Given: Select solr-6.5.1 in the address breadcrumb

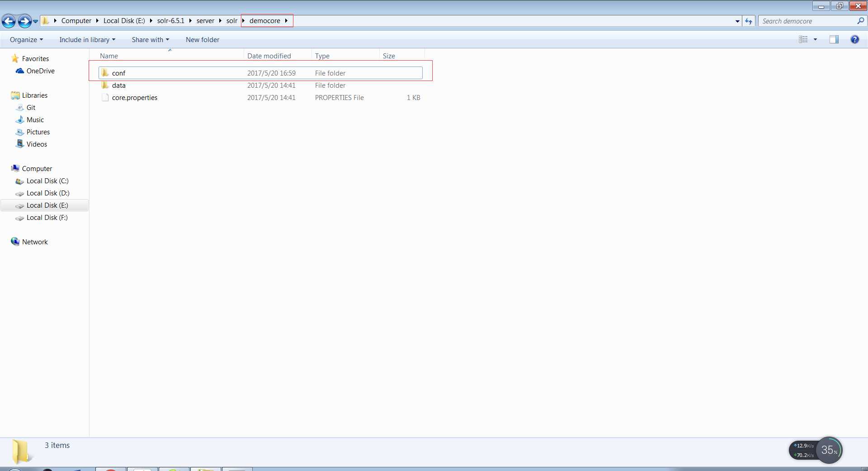Looking at the screenshot, I should click(x=170, y=21).
